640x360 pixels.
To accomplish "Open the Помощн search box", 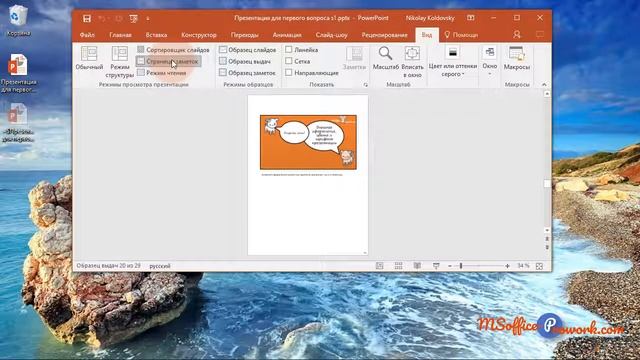I will click(x=461, y=35).
